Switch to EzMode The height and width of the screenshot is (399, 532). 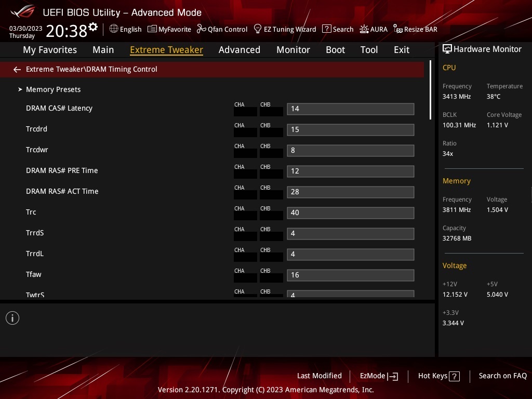point(379,376)
